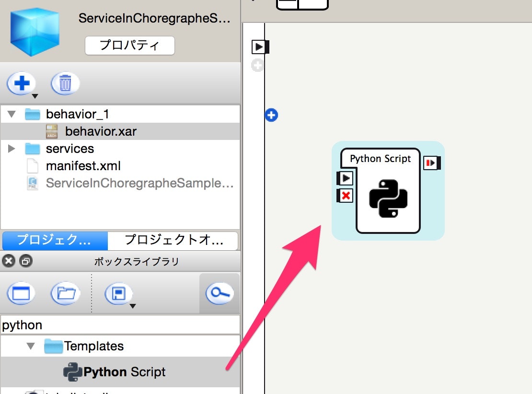Switch to the プロジェクトオ... tab
Image resolution: width=532 pixels, height=394 pixels.
pos(173,240)
